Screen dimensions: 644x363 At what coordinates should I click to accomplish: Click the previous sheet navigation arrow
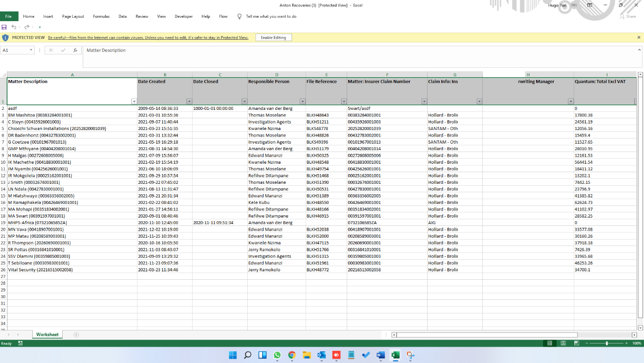[8, 334]
